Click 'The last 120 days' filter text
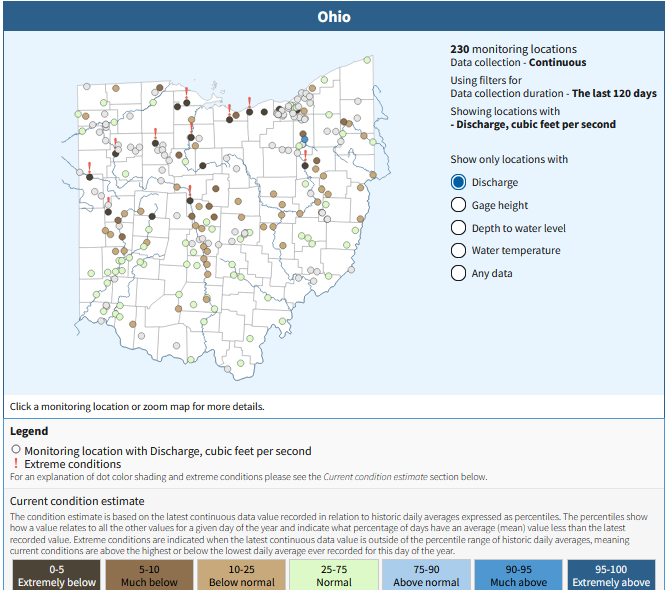 614,93
